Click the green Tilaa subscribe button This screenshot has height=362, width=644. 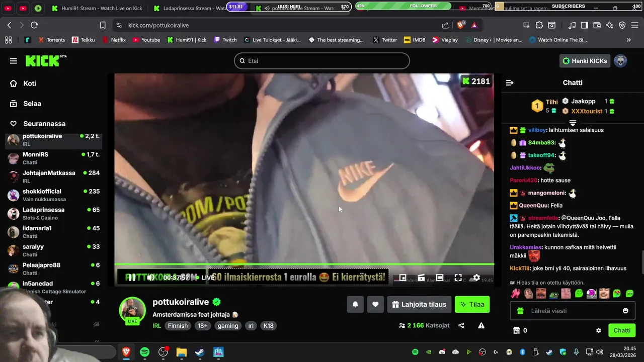point(472,304)
